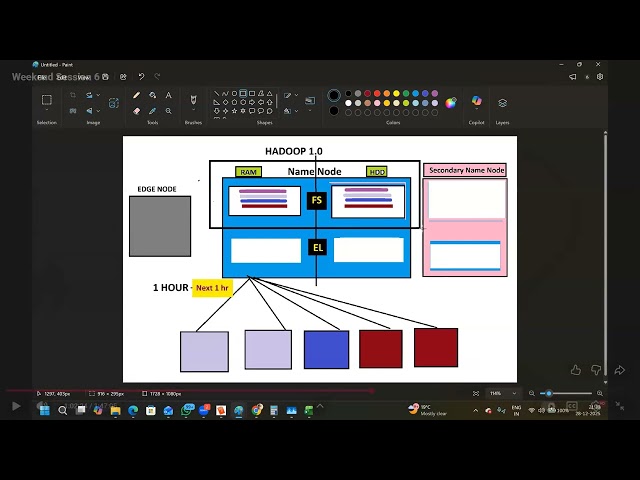The image size is (640, 480).
Task: Select the Text tool
Action: tap(167, 96)
